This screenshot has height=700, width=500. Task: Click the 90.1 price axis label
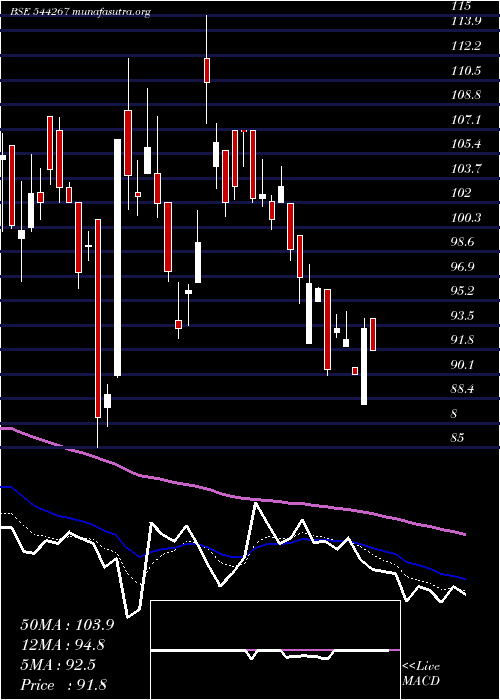pyautogui.click(x=463, y=365)
